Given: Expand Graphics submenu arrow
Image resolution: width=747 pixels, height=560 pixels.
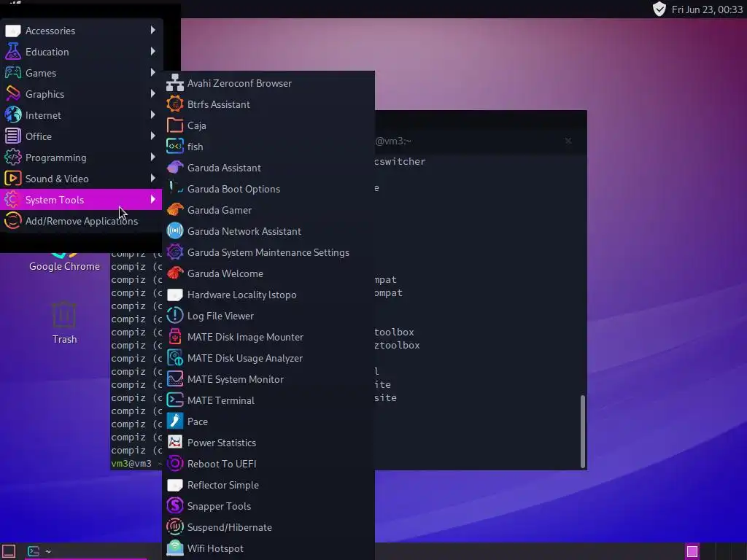Looking at the screenshot, I should 152,93.
